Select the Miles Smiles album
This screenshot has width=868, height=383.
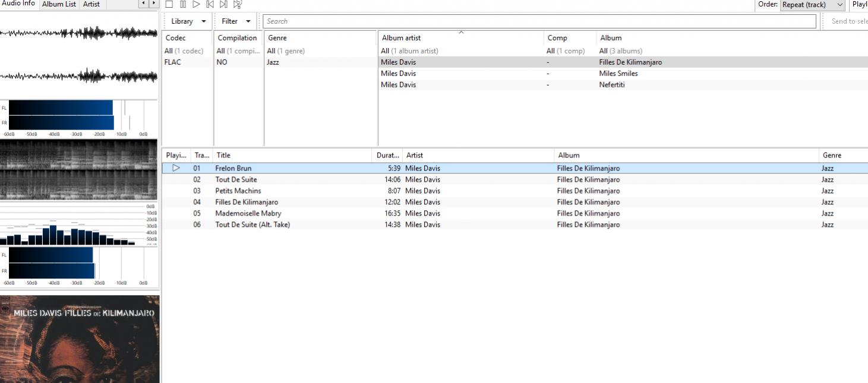[618, 74]
